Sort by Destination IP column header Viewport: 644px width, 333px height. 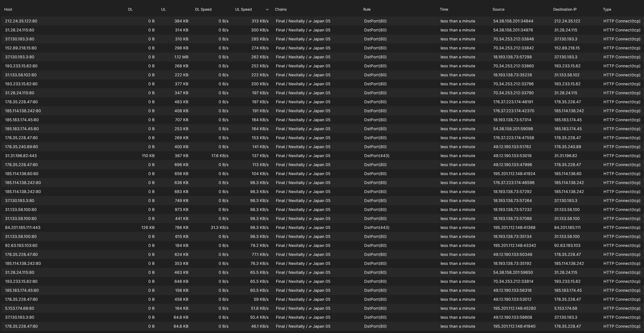565,10
